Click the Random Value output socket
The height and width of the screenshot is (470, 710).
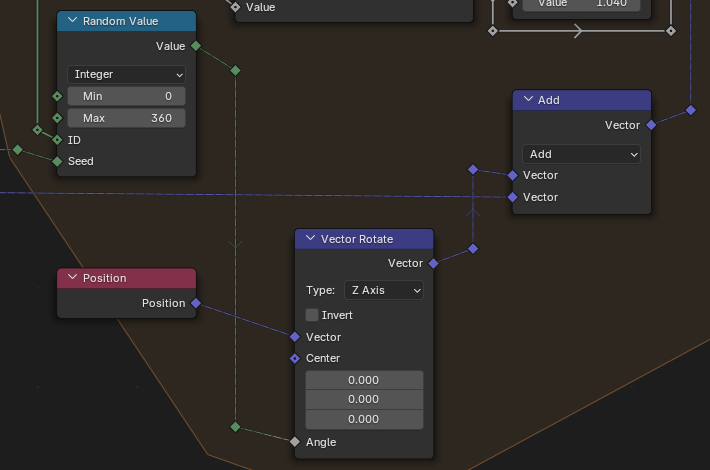(196, 46)
